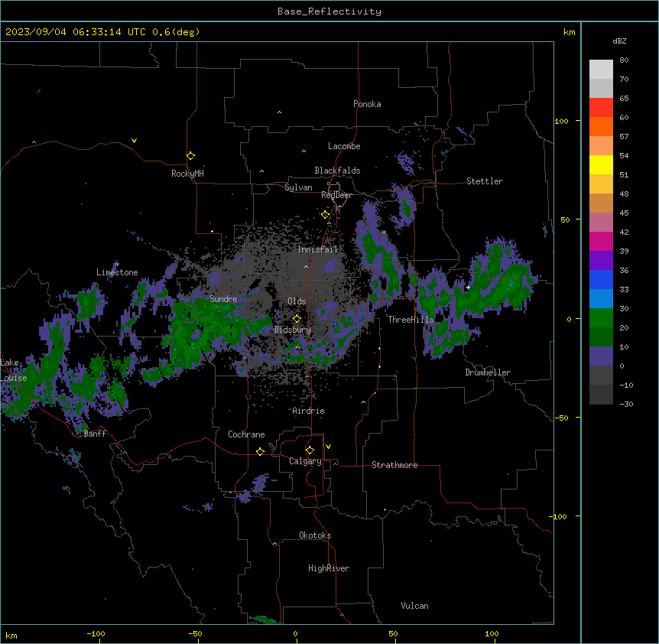Click the Lacombe city label
The width and height of the screenshot is (659, 644).
pyautogui.click(x=344, y=146)
